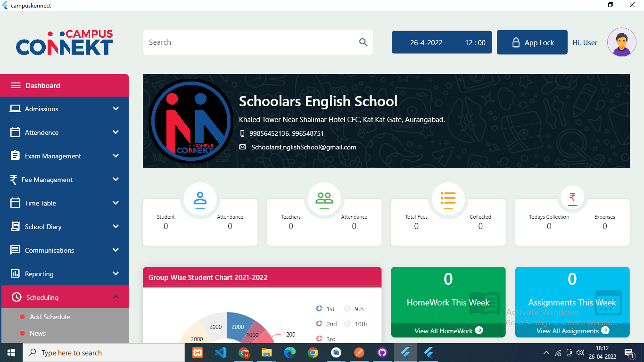Select News under Scheduling

(x=38, y=333)
